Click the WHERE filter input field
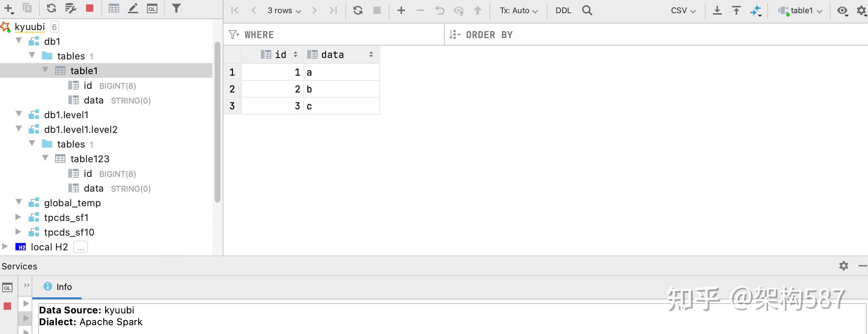 tap(334, 35)
